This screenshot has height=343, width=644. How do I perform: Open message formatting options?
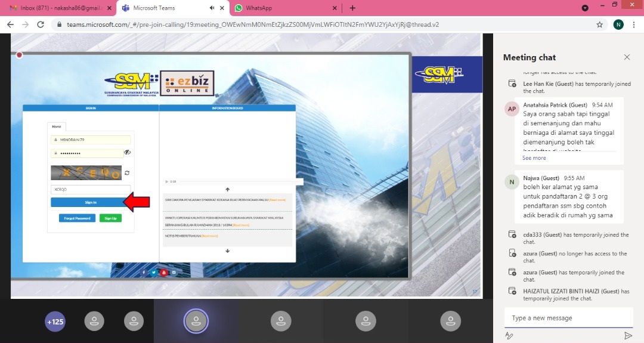pyautogui.click(x=509, y=336)
